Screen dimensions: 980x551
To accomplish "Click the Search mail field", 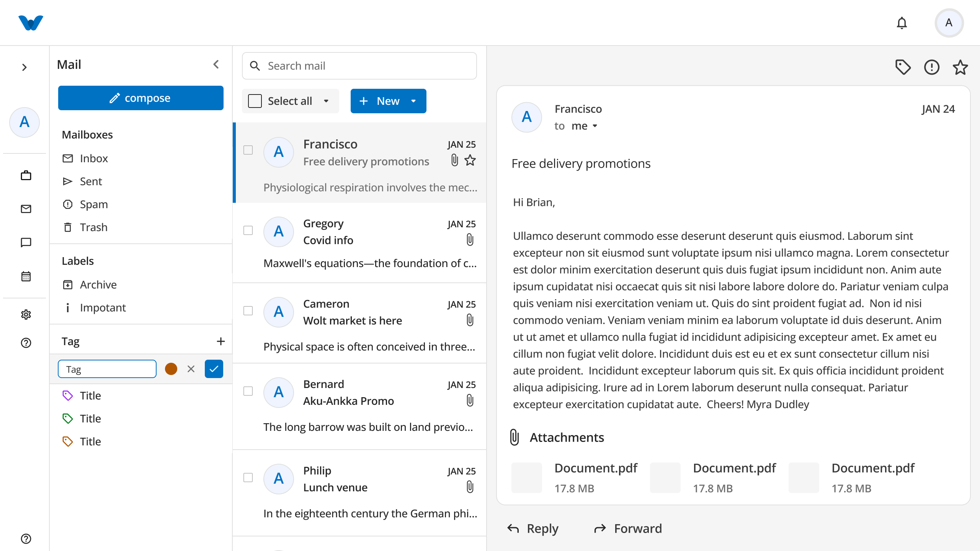I will click(359, 66).
